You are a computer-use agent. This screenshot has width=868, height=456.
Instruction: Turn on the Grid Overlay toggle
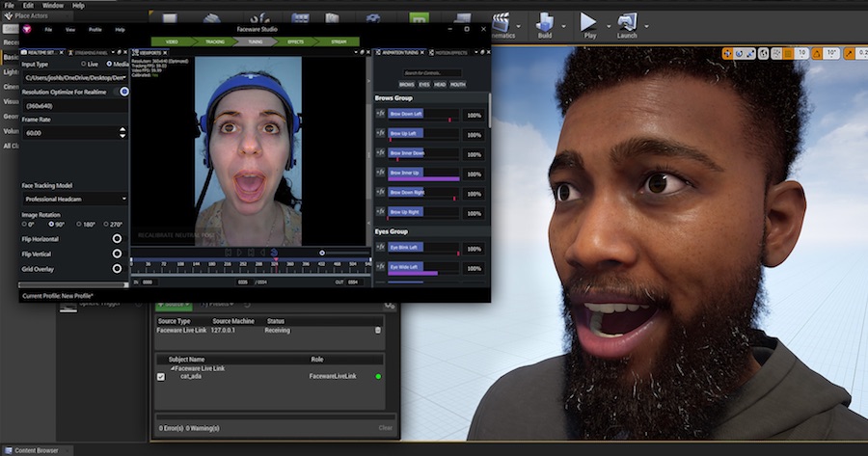click(x=117, y=269)
